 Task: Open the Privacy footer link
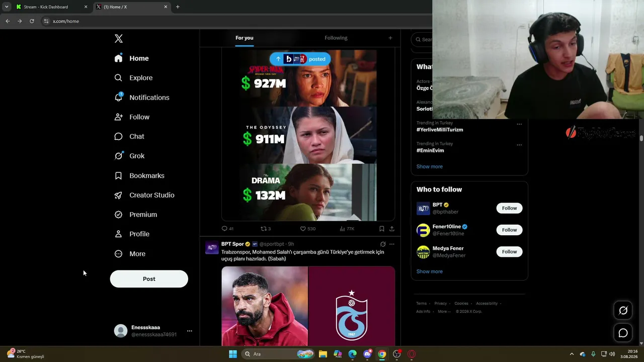click(x=441, y=303)
